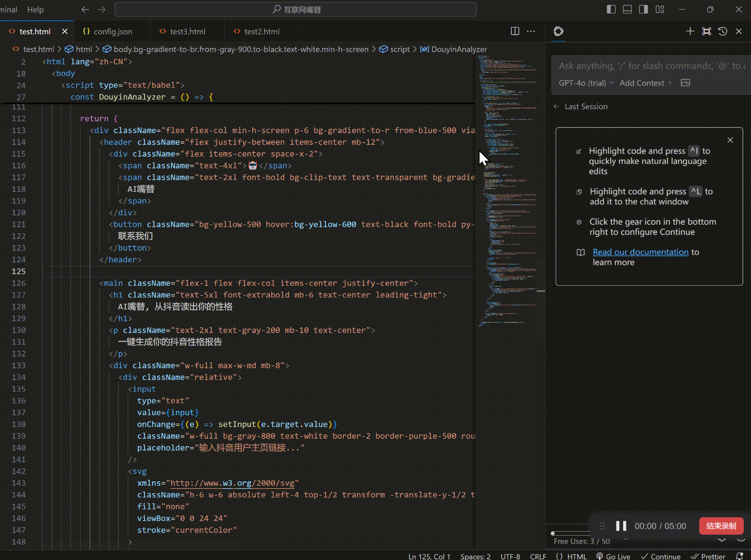This screenshot has width=751, height=560.
Task: Open Continue session history
Action: click(723, 31)
